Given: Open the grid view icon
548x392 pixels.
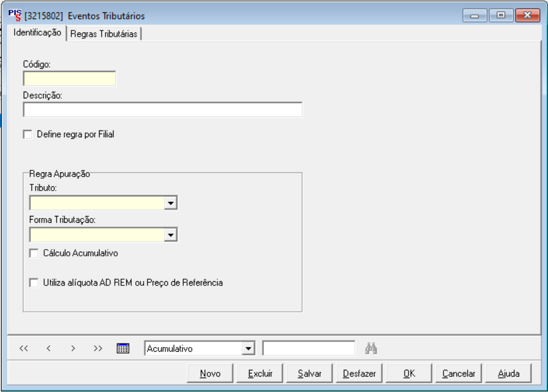Looking at the screenshot, I should [x=123, y=349].
